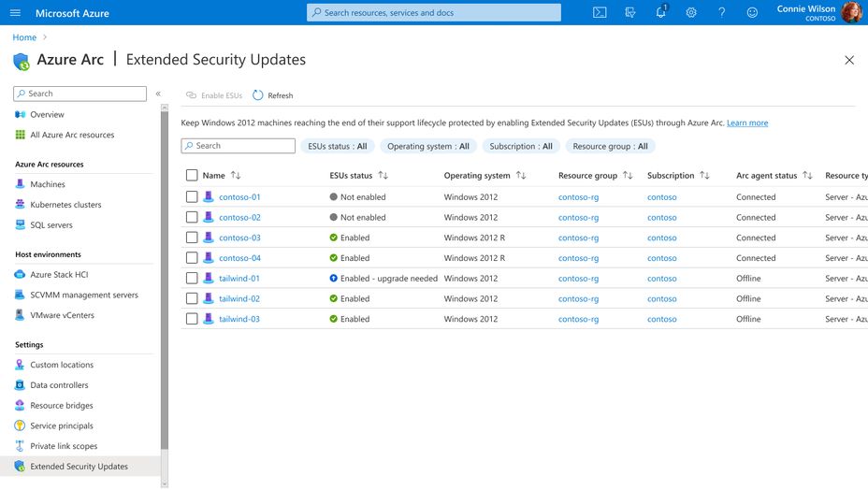Click the Kubernetes clusters icon
Image resolution: width=868 pixels, height=490 pixels.
pyautogui.click(x=20, y=204)
